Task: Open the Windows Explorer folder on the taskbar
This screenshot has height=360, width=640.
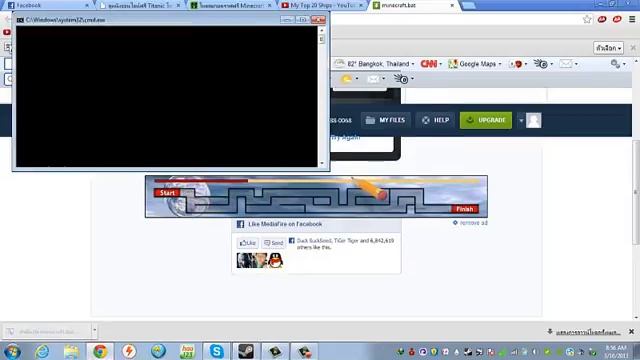Action: (71, 351)
